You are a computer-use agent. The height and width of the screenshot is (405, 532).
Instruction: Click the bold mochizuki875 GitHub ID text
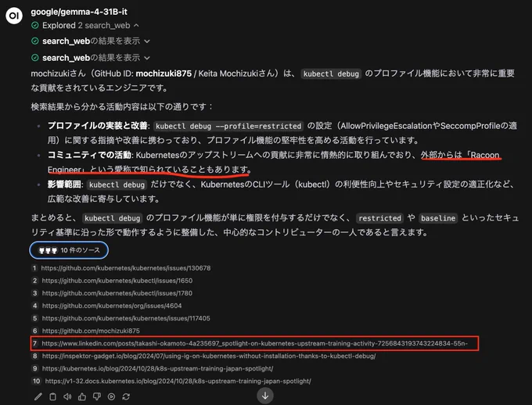tap(164, 73)
